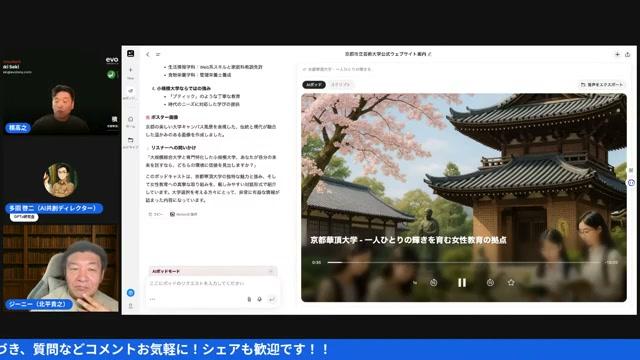Click the share upload icon top right
The width and height of the screenshot is (640, 360).
tap(628, 54)
